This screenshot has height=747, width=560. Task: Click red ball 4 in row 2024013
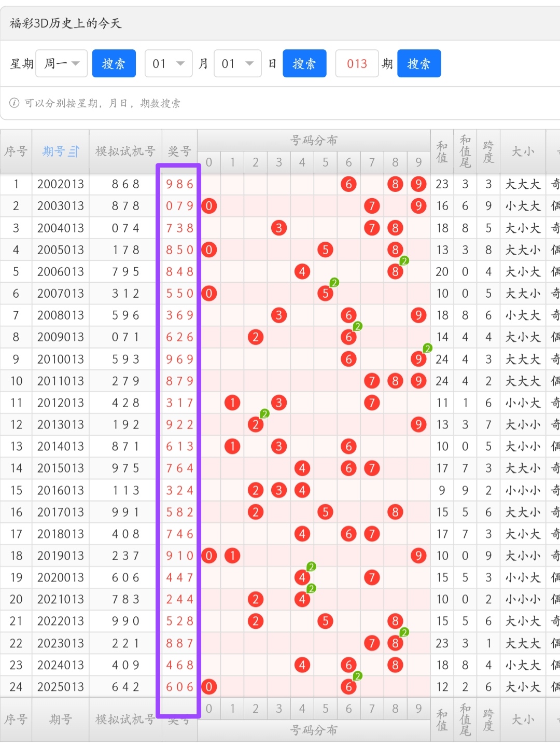(x=302, y=665)
